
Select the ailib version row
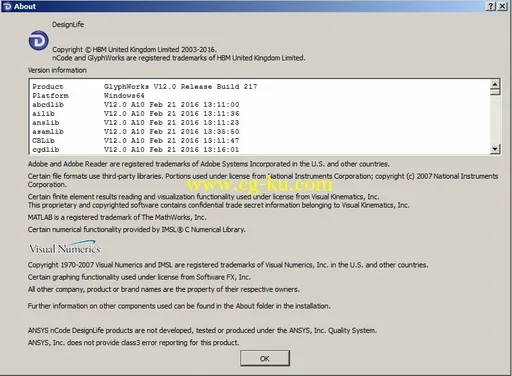(x=136, y=114)
